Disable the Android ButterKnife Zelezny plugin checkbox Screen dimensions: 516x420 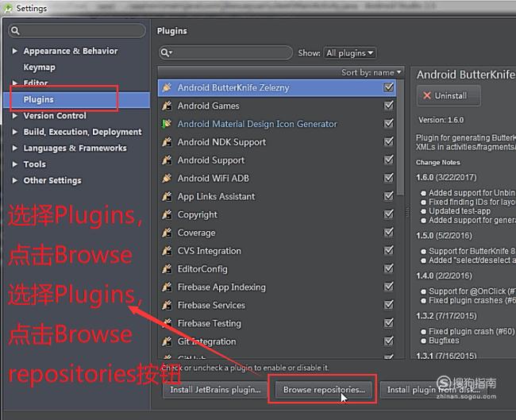[389, 87]
